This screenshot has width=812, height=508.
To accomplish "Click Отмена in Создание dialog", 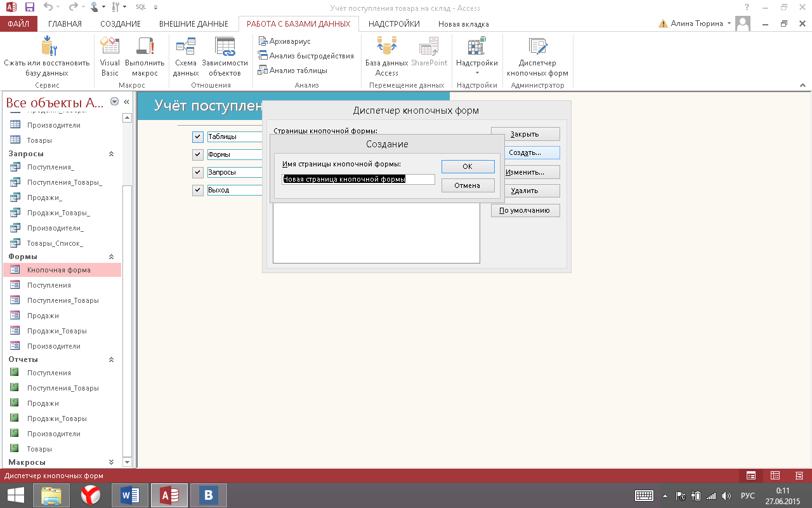I will (x=468, y=185).
